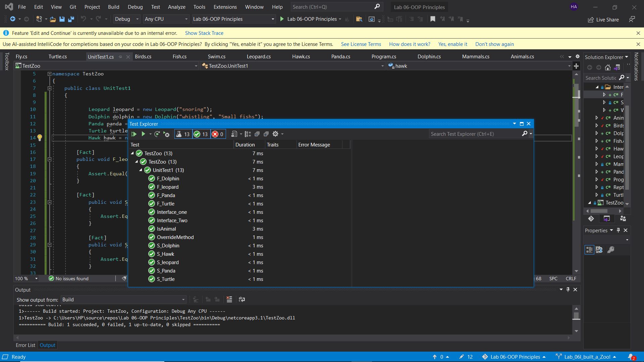Screen dimensions: 644x362
Task: Click the Save All icon
Action: pos(71,19)
